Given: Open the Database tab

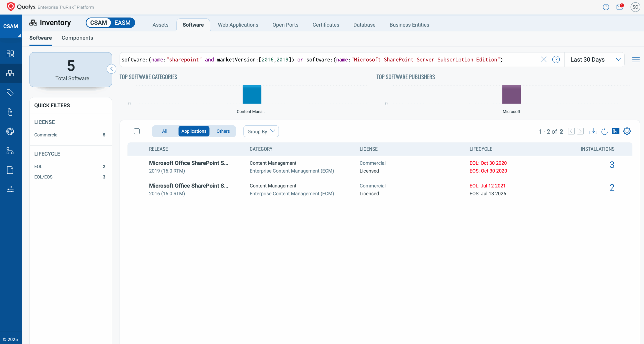Looking at the screenshot, I should 364,25.
